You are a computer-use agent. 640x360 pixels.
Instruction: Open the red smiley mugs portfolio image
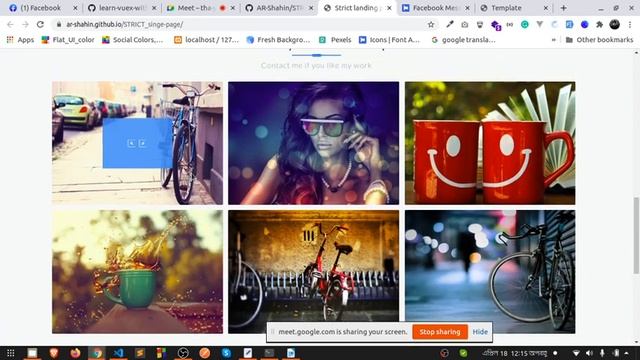490,143
